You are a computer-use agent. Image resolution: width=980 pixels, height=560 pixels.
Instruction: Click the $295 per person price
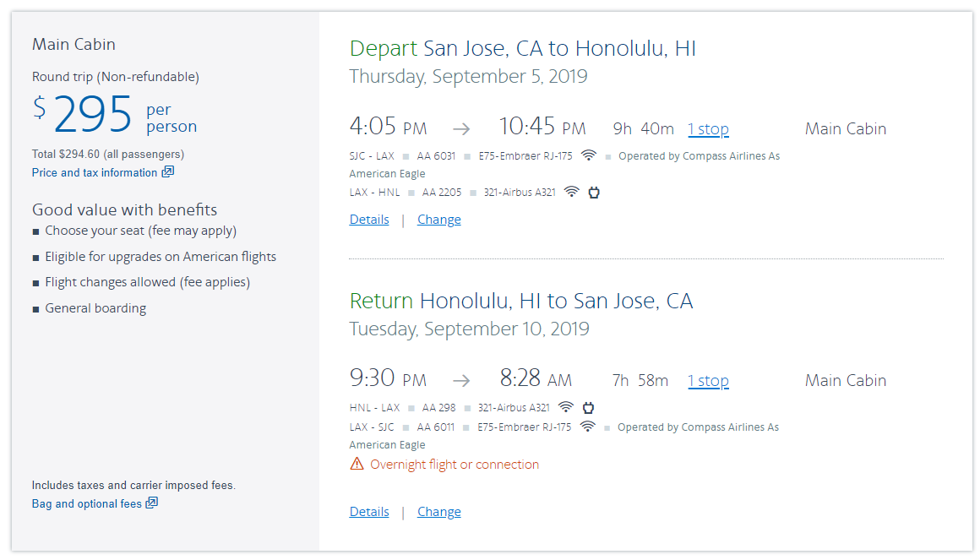[93, 115]
